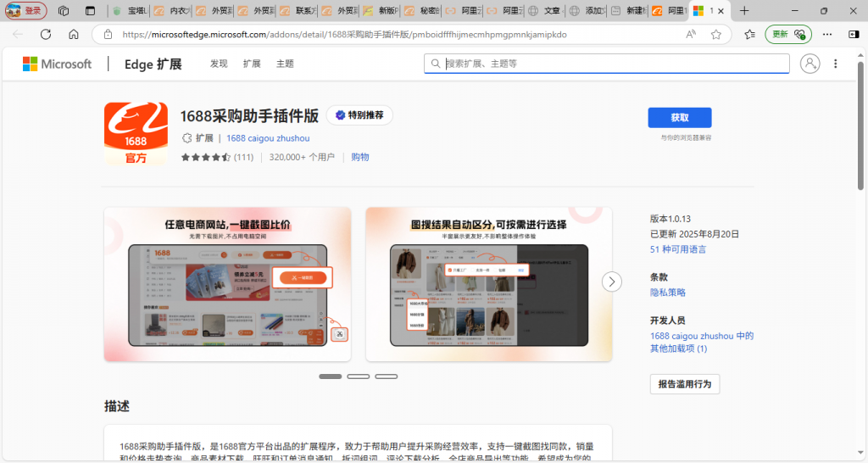Open the favorites list icon
The height and width of the screenshot is (463, 868).
tap(749, 34)
